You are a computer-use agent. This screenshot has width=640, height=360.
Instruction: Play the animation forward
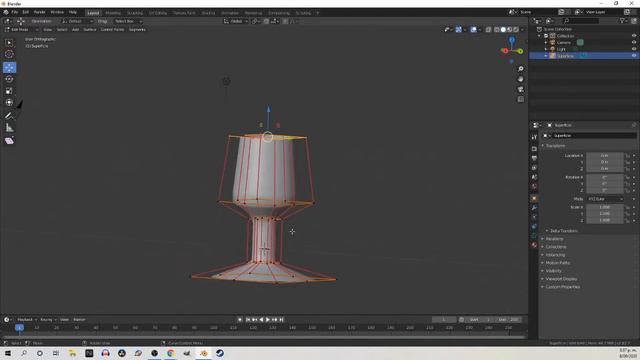click(268, 320)
